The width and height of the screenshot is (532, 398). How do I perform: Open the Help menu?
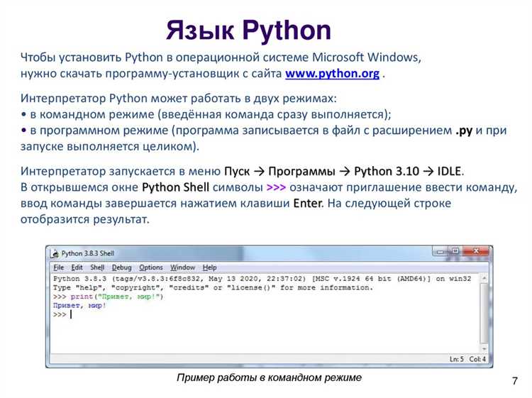[210, 267]
